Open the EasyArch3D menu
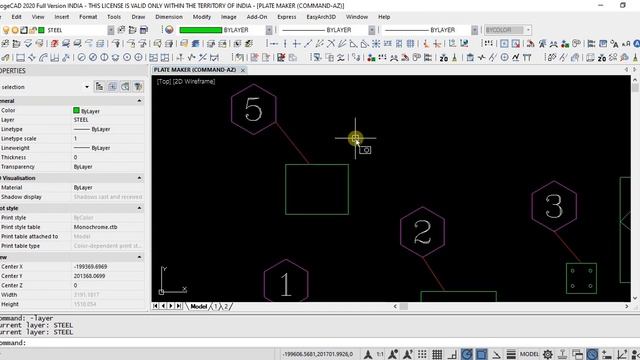The width and height of the screenshot is (640, 360). click(x=321, y=17)
